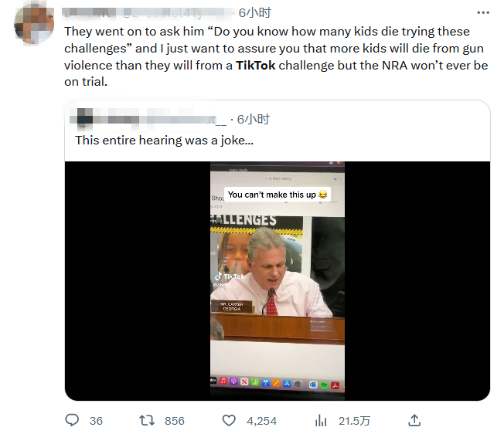Open the three-dot more options menu
504x434 pixels.
[x=483, y=13]
